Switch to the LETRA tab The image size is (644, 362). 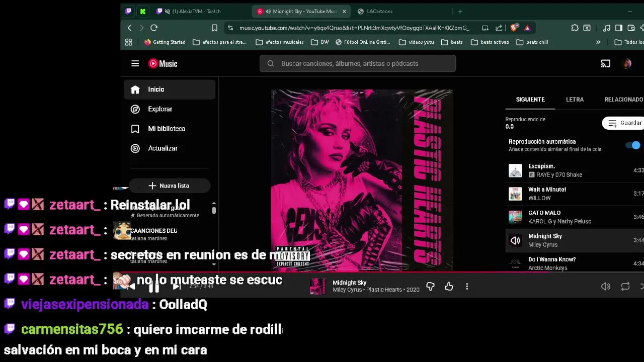coord(575,100)
